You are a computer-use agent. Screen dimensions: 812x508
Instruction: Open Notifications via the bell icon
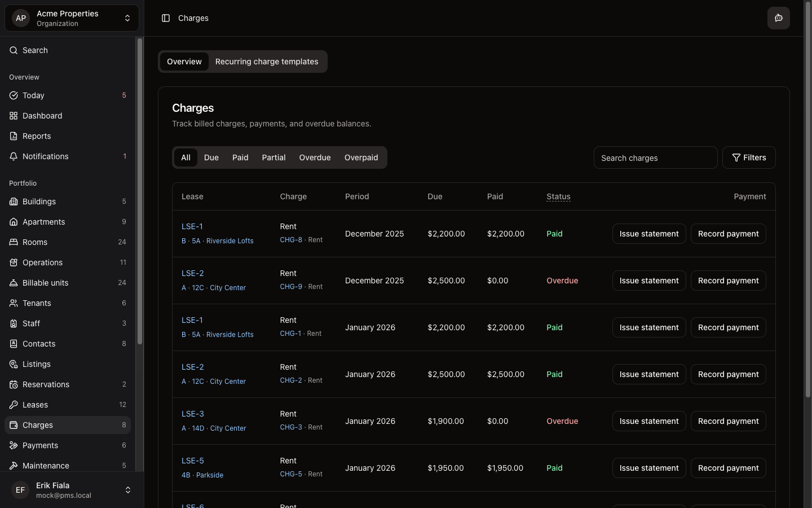[x=14, y=156]
